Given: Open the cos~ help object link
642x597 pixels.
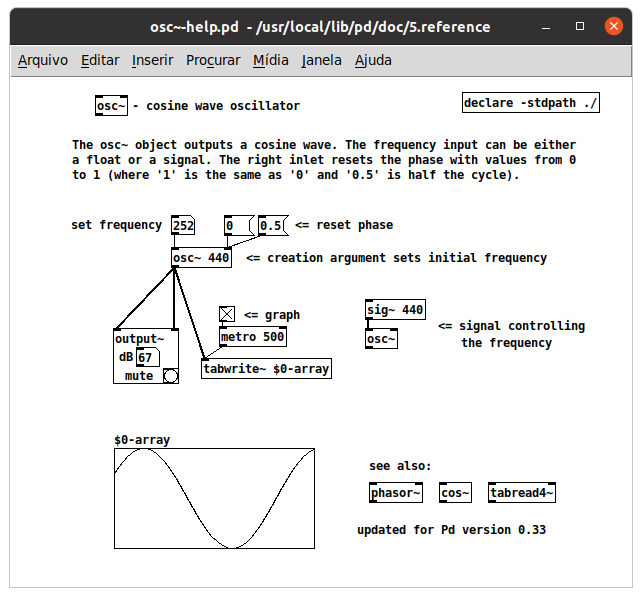Looking at the screenshot, I should pos(455,493).
